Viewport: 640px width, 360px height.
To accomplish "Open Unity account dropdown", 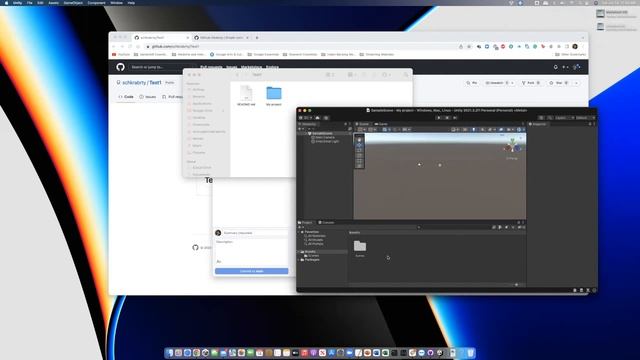I will [305, 118].
